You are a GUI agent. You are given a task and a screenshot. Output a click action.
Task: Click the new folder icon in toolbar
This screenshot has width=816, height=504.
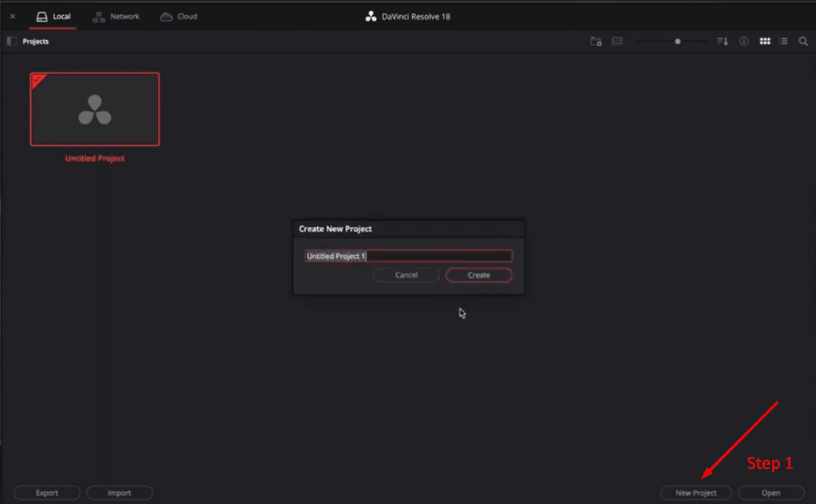tap(596, 41)
